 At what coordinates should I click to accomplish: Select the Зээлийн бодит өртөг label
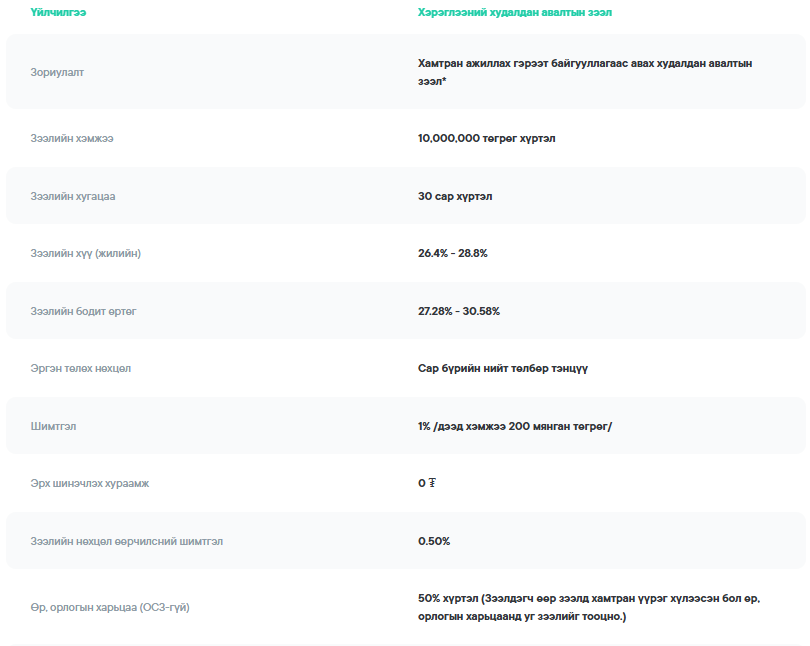click(83, 311)
